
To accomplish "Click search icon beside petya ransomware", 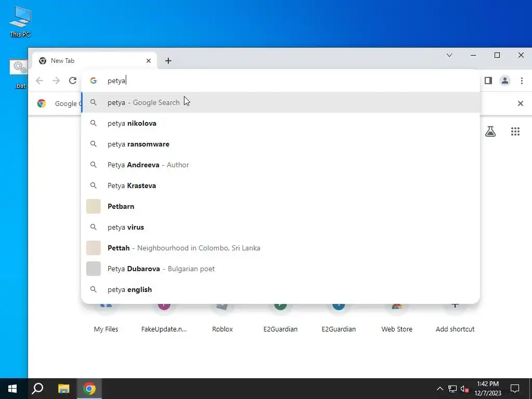I will 94,144.
